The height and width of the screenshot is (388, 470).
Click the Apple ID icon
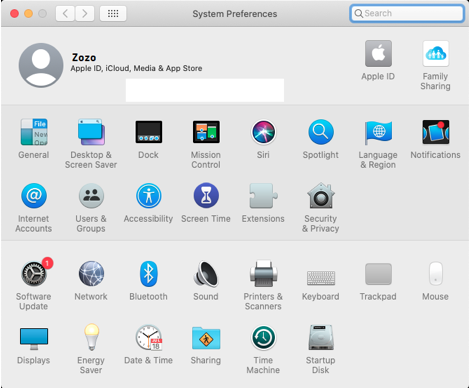[378, 54]
